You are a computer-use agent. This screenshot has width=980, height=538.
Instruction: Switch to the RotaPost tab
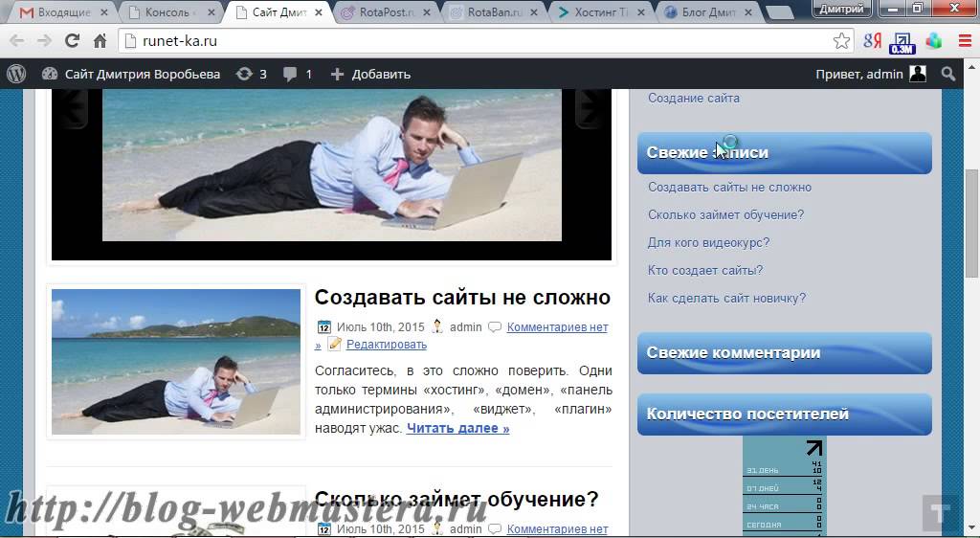(x=386, y=12)
